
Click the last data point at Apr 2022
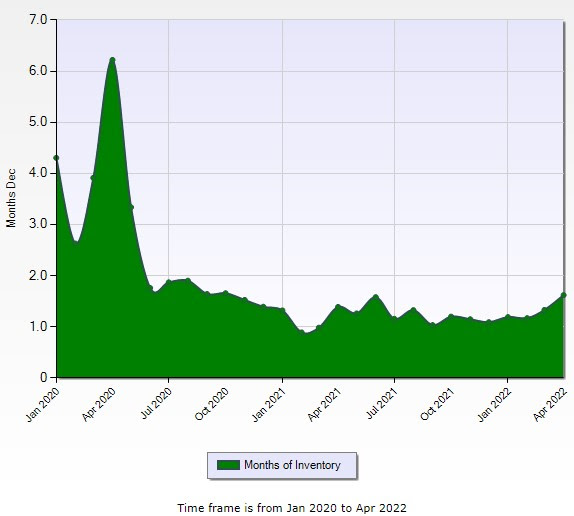(563, 295)
